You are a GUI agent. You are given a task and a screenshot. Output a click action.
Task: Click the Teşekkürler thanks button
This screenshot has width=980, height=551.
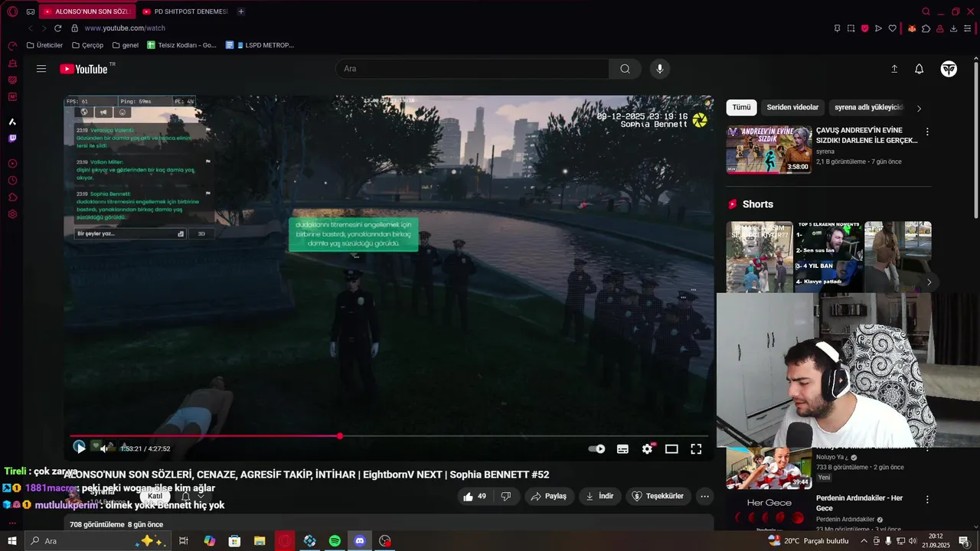658,496
